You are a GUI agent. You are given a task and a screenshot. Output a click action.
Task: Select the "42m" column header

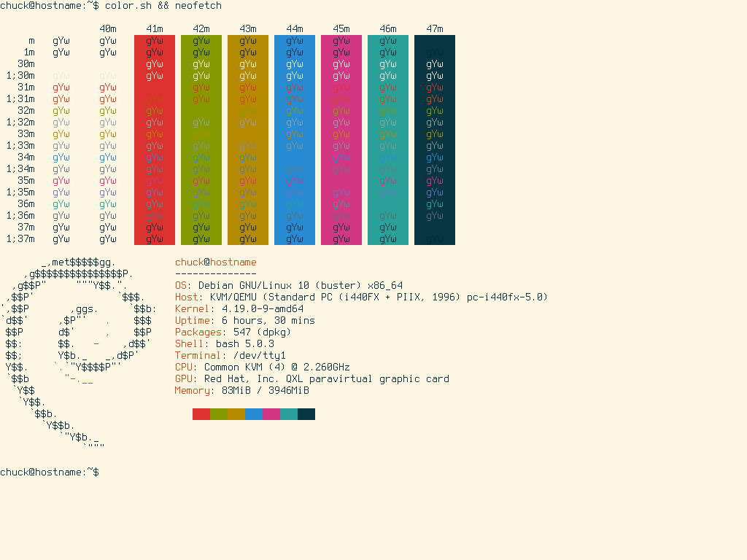click(x=201, y=29)
